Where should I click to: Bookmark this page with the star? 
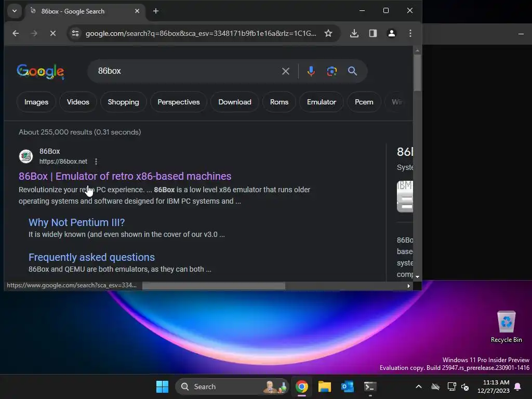click(328, 33)
